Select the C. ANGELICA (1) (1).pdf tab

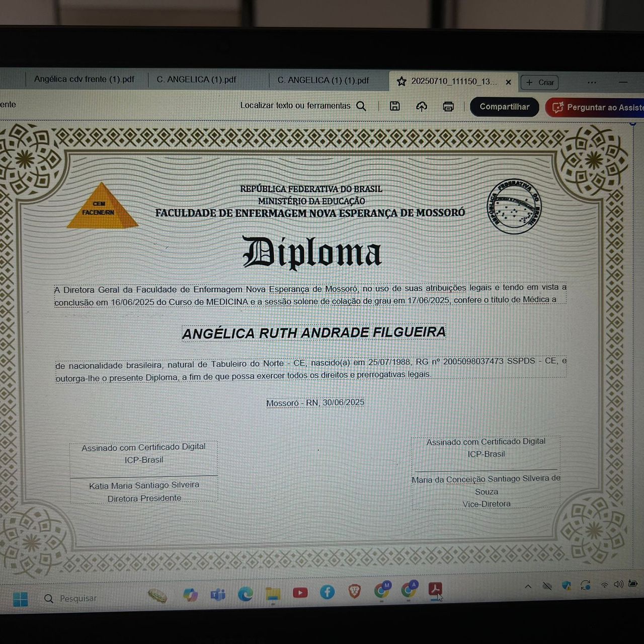(323, 80)
